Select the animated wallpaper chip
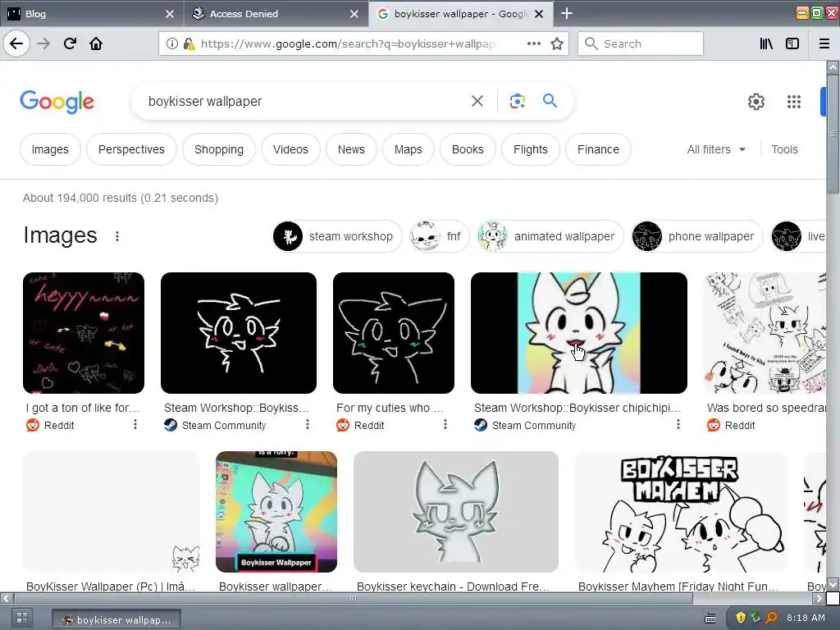This screenshot has width=840, height=630. pyautogui.click(x=550, y=236)
